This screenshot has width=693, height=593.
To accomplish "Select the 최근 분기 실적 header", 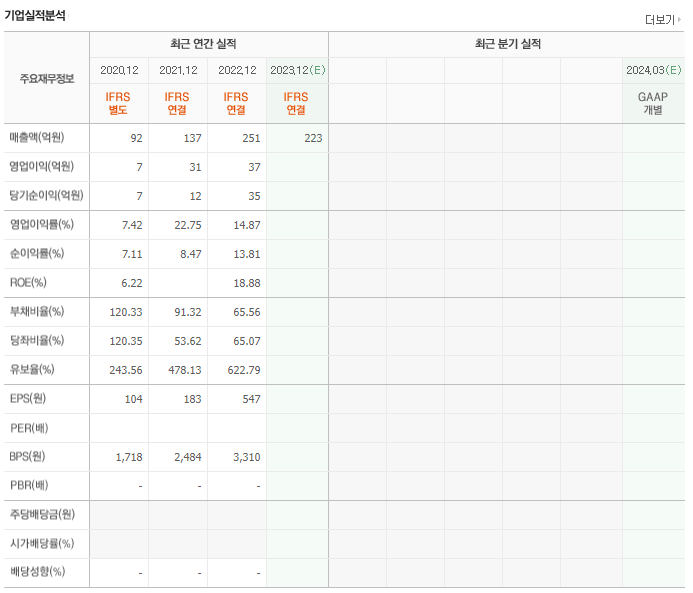I will (x=508, y=44).
